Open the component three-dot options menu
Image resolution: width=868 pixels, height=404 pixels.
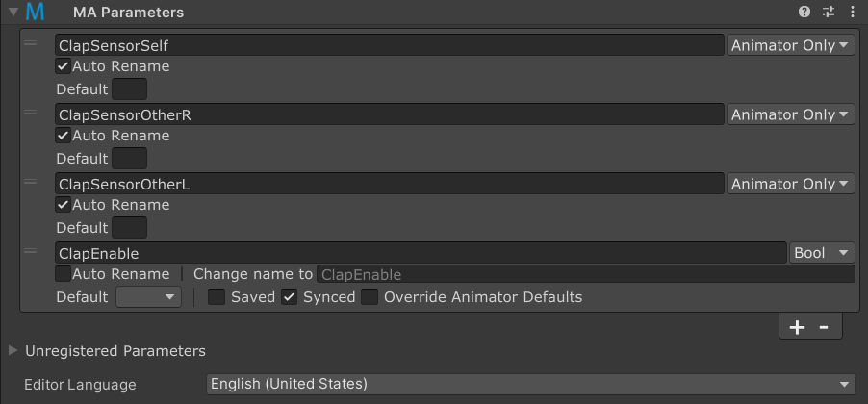[x=853, y=12]
